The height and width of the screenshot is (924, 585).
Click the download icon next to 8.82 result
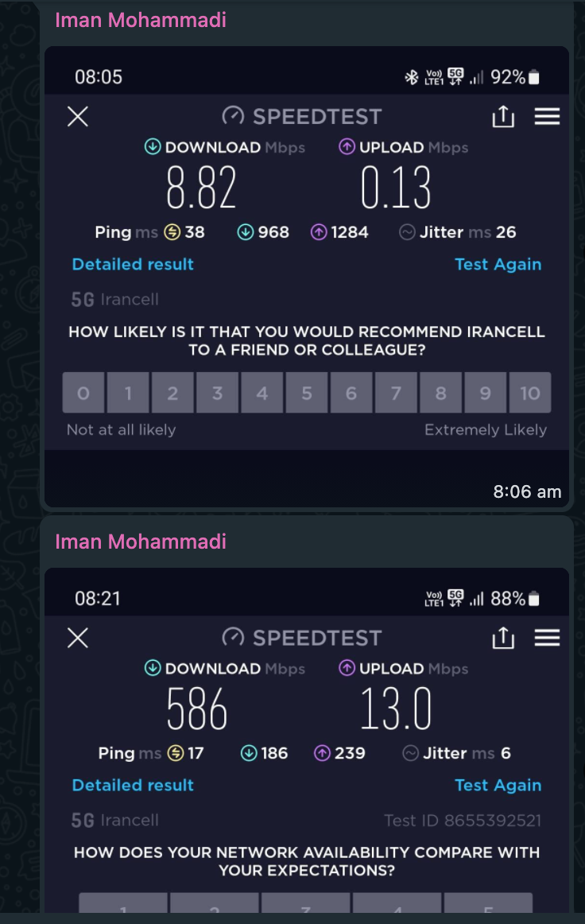coord(153,147)
